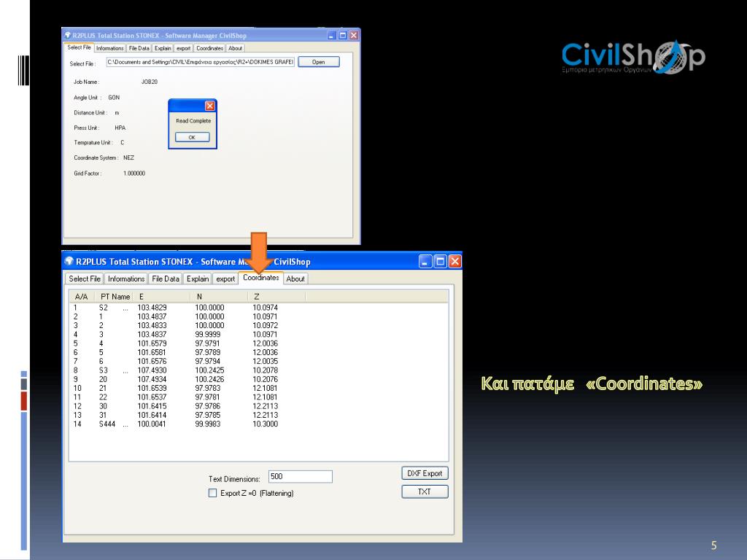Viewport: 747px width, 560px height.
Task: Click Grid Factor value 1.000000
Action: click(x=134, y=174)
